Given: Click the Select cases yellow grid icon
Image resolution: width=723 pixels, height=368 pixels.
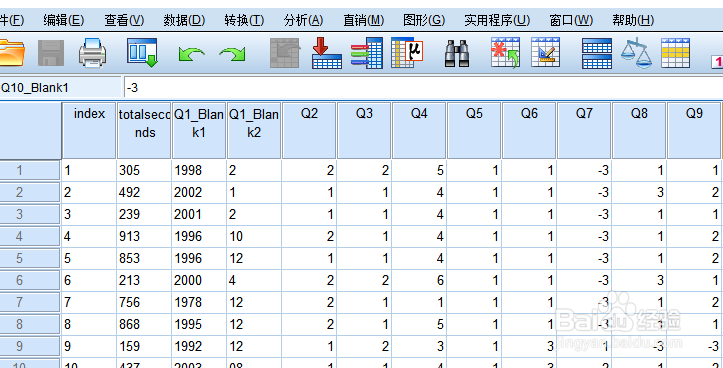Looking at the screenshot, I should point(675,53).
